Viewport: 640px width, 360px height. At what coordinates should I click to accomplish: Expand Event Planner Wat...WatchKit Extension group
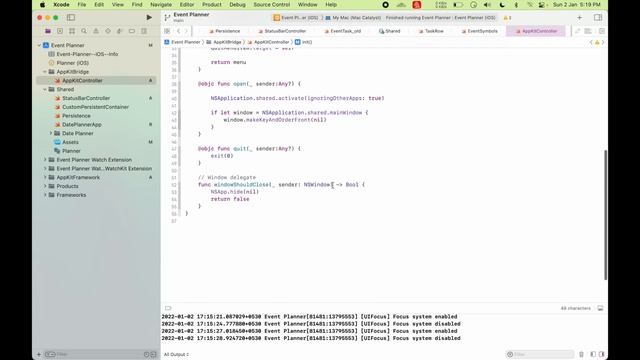pyautogui.click(x=45, y=169)
